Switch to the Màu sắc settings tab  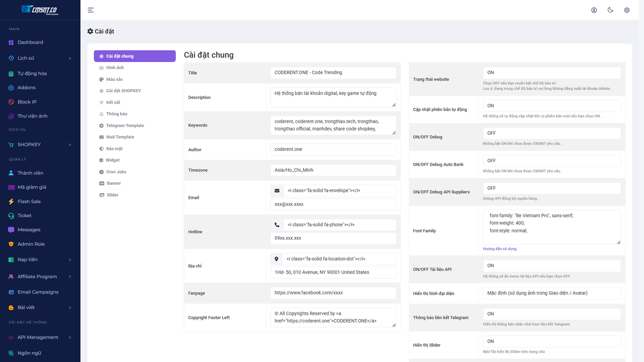[x=115, y=80]
